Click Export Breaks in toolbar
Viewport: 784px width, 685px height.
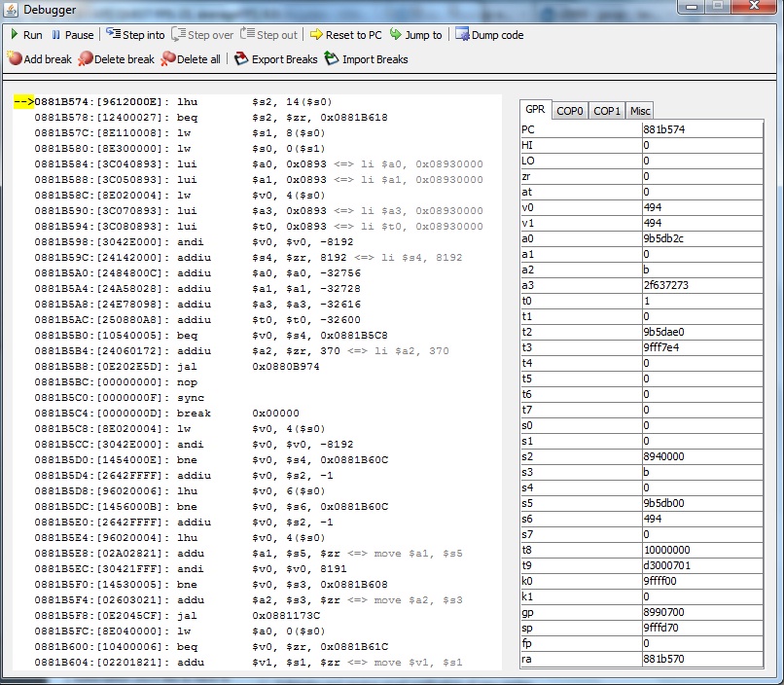tap(276, 59)
